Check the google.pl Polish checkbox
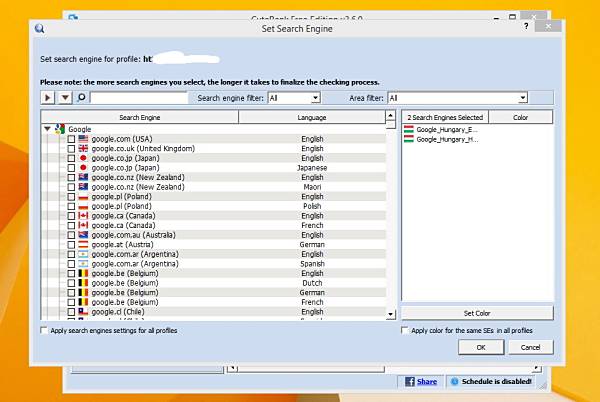Screen dimensions: 600x402 pos(71,206)
